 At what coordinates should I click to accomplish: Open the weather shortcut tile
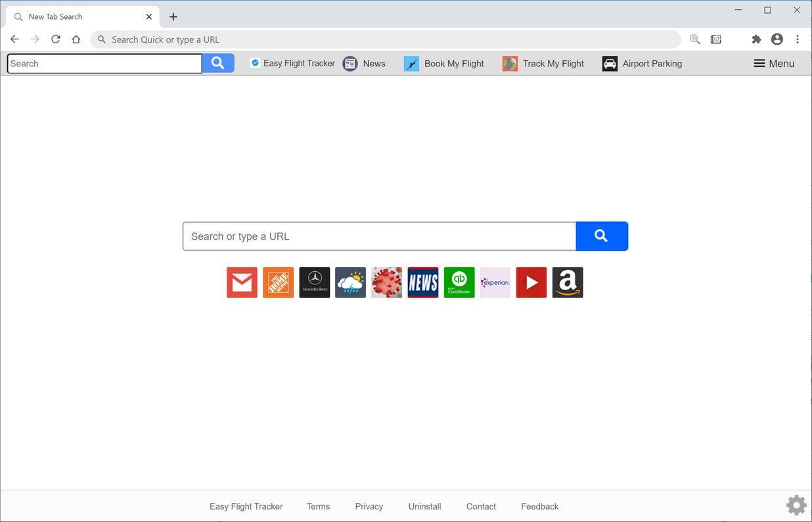(350, 282)
